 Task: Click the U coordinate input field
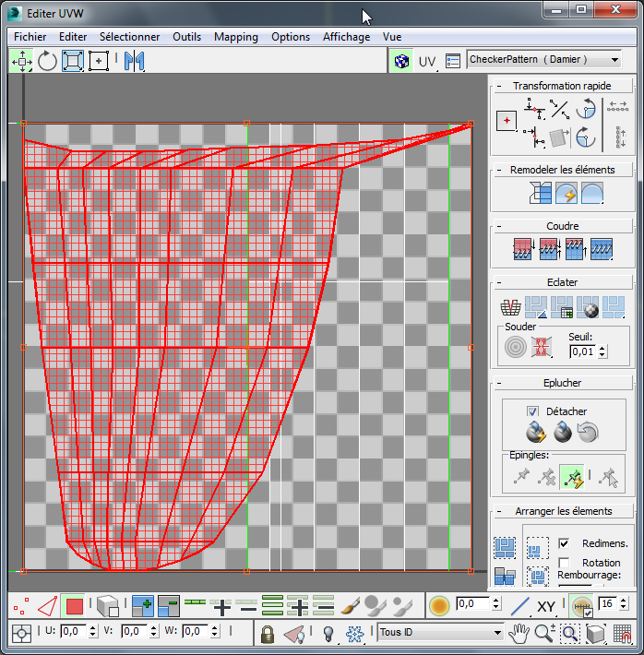[x=74, y=631]
